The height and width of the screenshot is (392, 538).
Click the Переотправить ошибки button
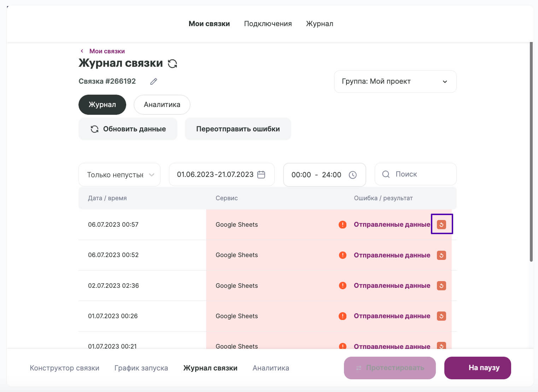tap(238, 129)
